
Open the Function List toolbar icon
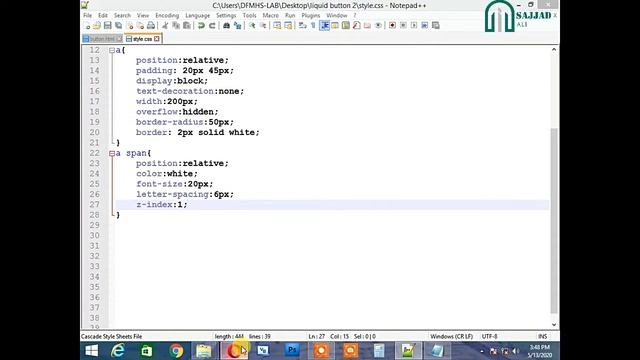click(356, 25)
